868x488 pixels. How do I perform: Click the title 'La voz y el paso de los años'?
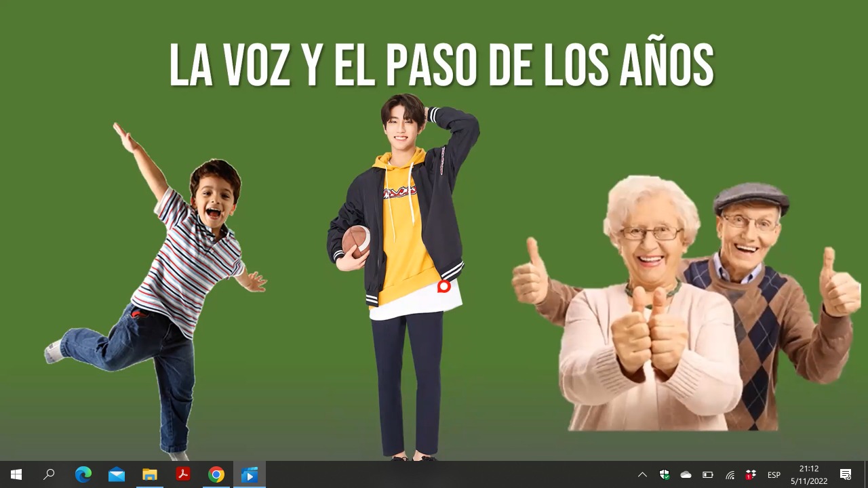pyautogui.click(x=441, y=66)
